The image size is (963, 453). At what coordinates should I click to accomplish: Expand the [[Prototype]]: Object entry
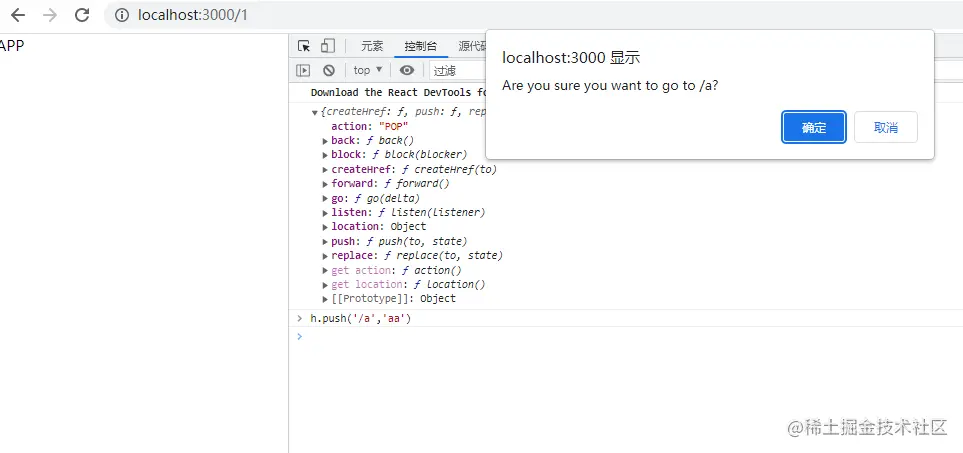click(326, 299)
